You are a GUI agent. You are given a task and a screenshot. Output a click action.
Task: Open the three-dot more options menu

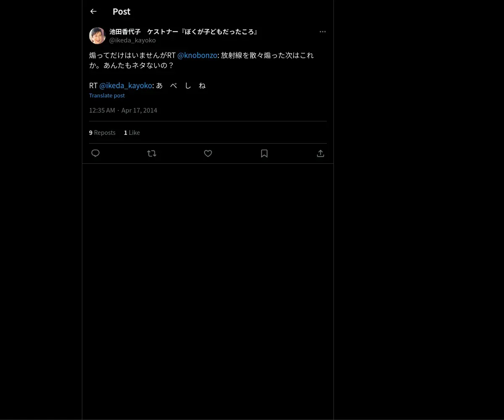pos(323,31)
